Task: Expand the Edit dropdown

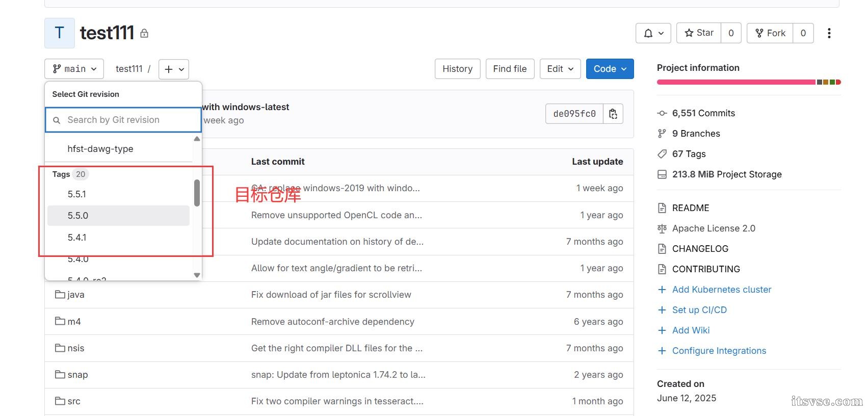Action: 560,69
